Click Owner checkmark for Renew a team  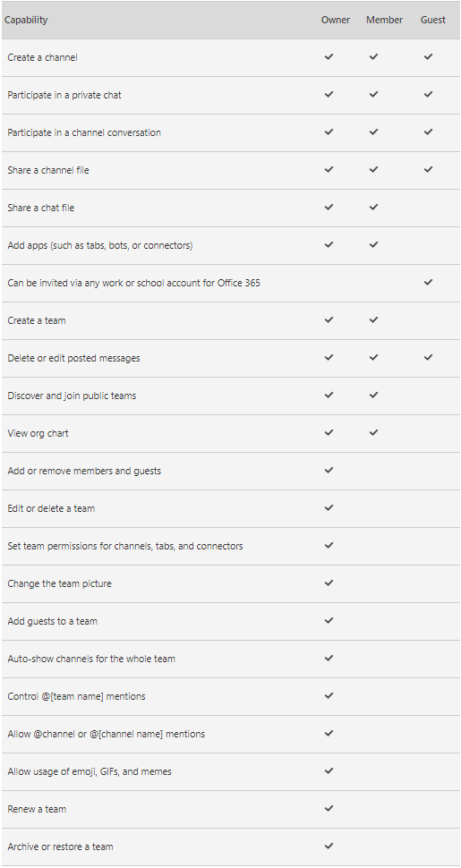[329, 808]
